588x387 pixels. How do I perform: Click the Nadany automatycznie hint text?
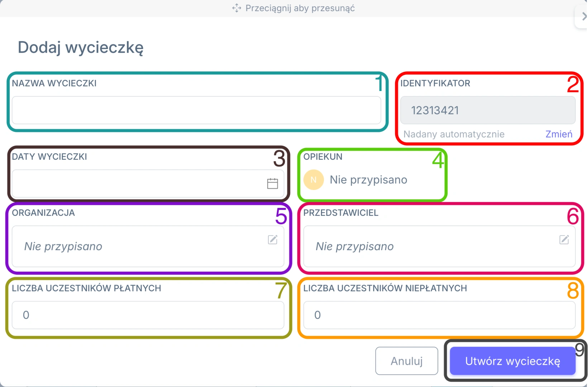click(x=454, y=134)
